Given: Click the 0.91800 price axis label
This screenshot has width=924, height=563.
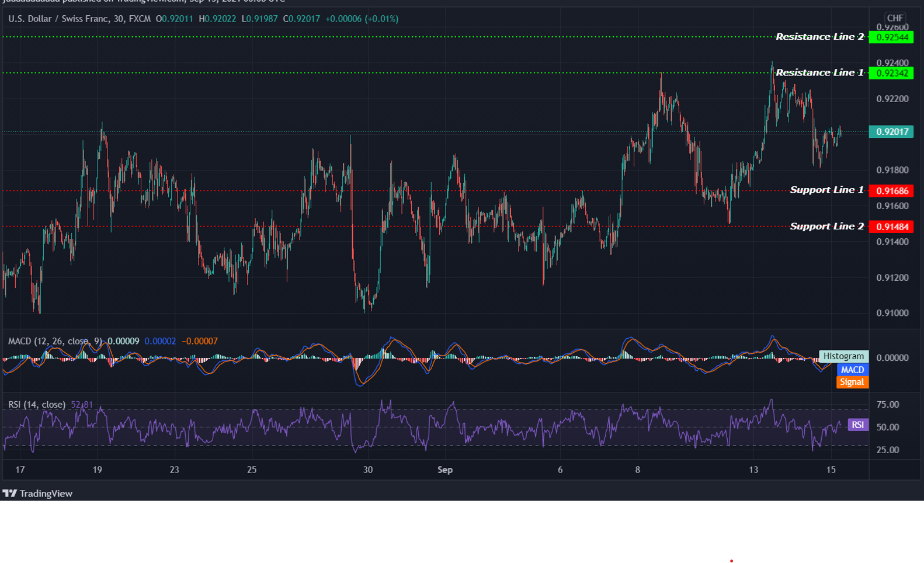Looking at the screenshot, I should pyautogui.click(x=892, y=170).
